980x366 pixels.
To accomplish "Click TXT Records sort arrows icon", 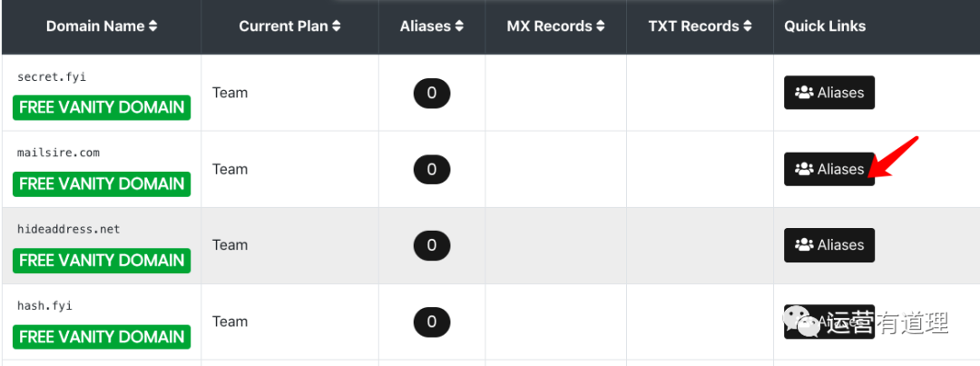I will click(747, 26).
